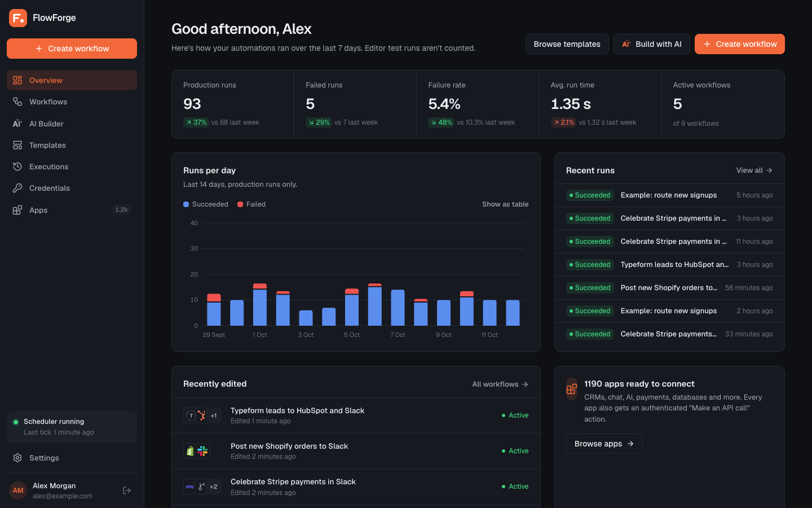The height and width of the screenshot is (508, 812).
Task: Open Overview in the sidebar
Action: click(72, 80)
